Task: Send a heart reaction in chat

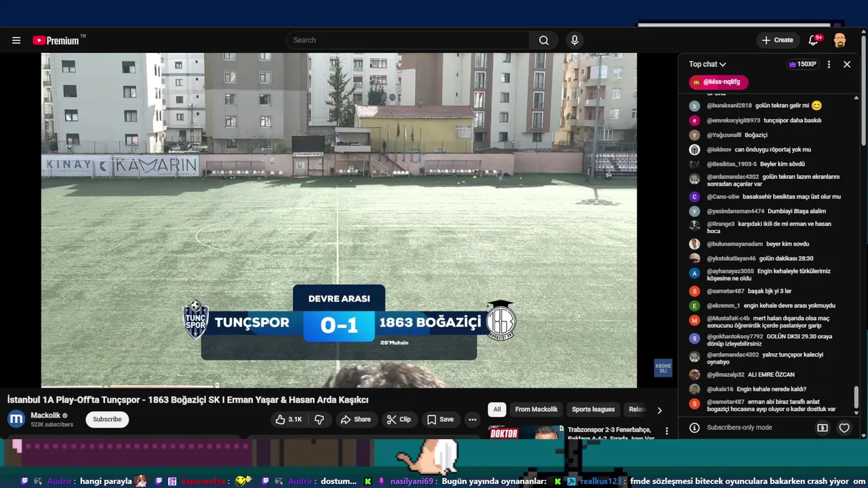Action: (844, 428)
